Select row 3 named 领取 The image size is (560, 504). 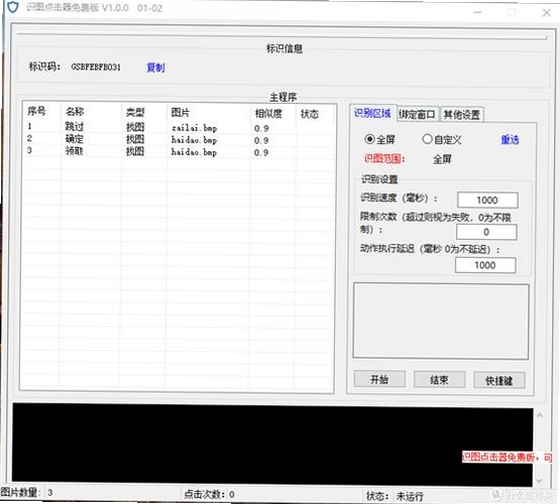(178, 151)
